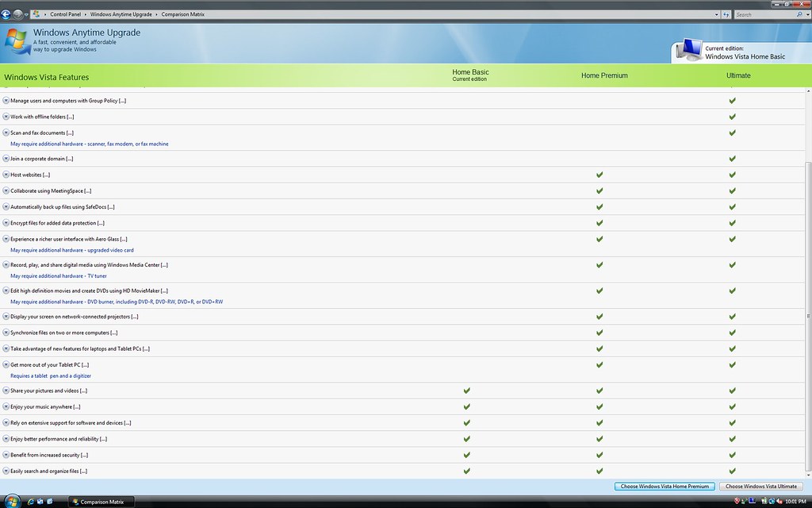812x508 pixels.
Task: Click Choose Windows Vista Ultimate
Action: click(x=760, y=486)
